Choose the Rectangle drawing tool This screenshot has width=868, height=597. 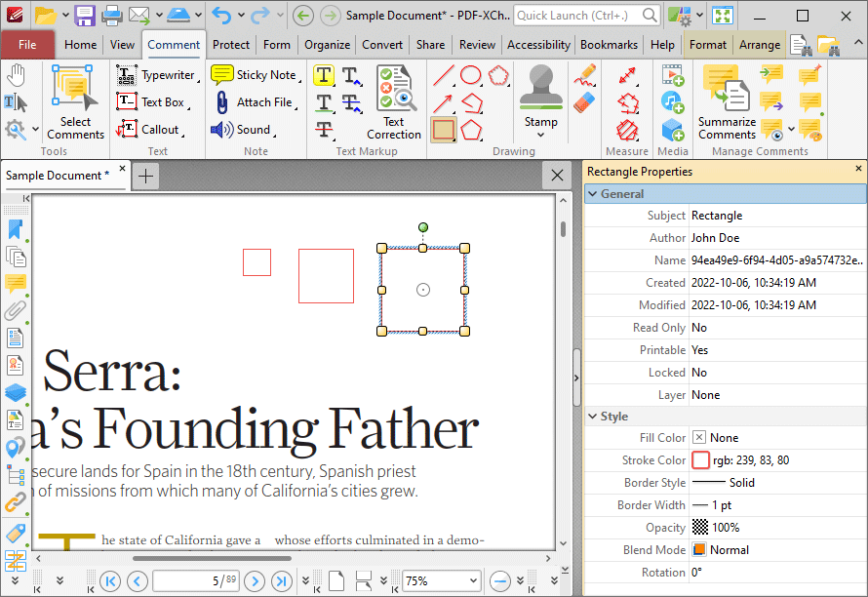pos(444,130)
